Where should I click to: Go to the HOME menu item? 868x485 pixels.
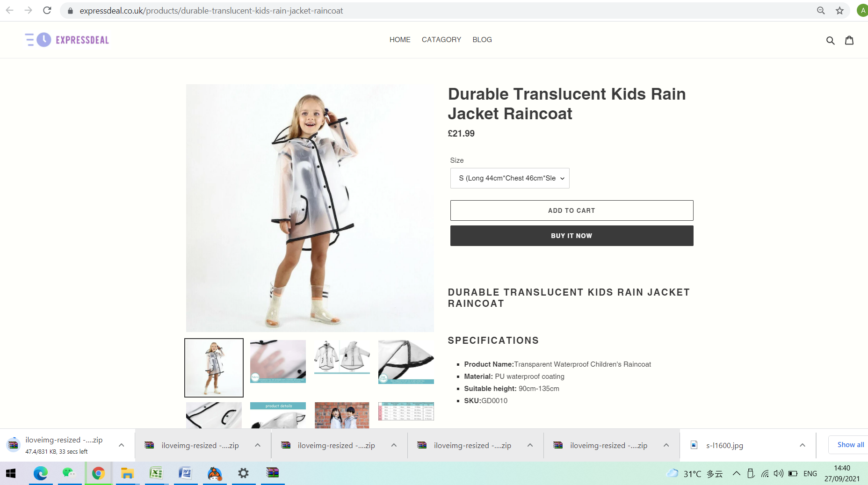pos(400,40)
